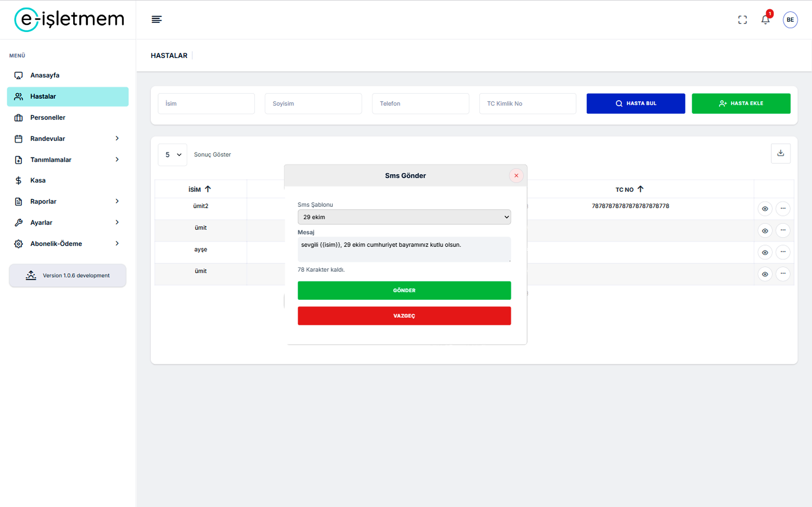Image resolution: width=812 pixels, height=507 pixels.
Task: Sort by İSİM column arrow
Action: 208,189
